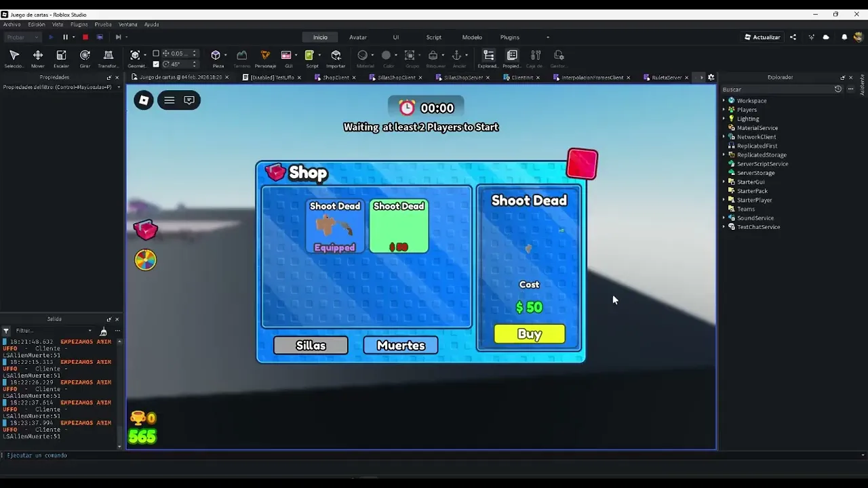This screenshot has width=868, height=488.
Task: Click the pink shop icon on left side
Action: (145, 230)
